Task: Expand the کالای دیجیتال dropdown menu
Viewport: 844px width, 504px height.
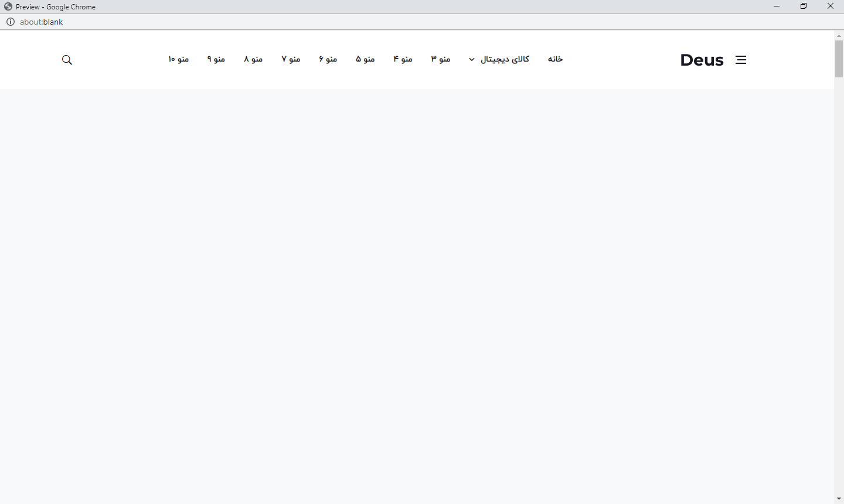Action: [499, 59]
